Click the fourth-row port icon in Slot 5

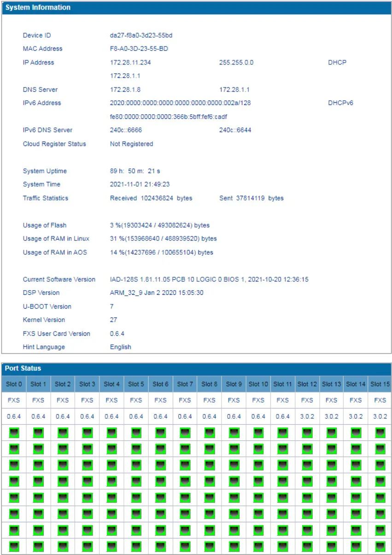tap(136, 481)
